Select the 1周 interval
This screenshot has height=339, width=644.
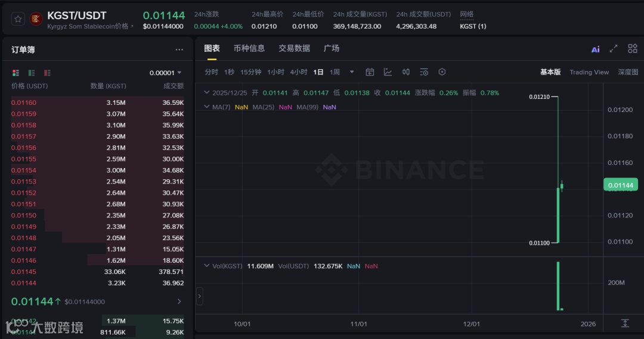335,72
